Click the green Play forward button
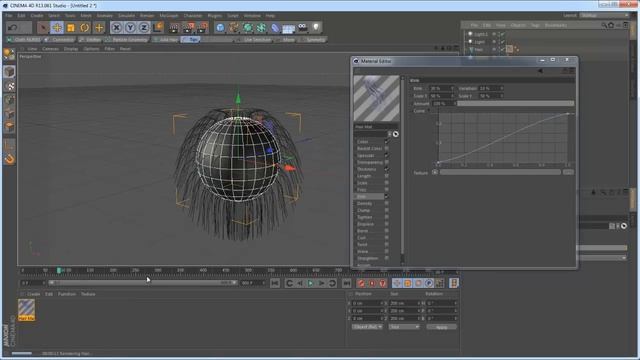Viewport: 640px width, 360px height. pos(311,283)
